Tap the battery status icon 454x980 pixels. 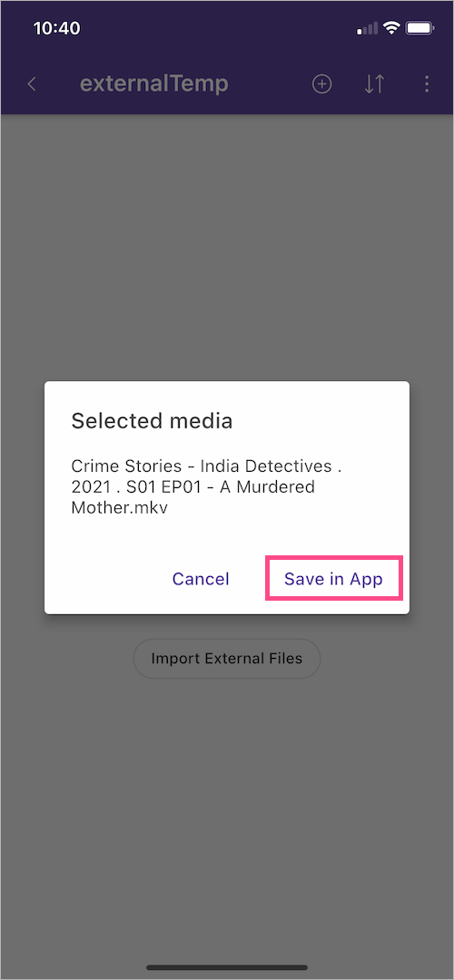(419, 27)
